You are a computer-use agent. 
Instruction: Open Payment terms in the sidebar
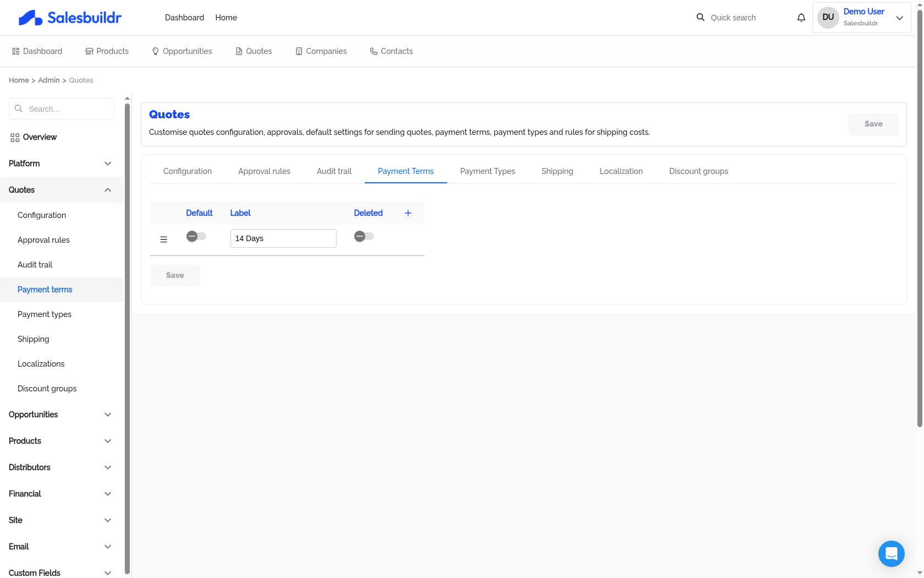pos(61,290)
